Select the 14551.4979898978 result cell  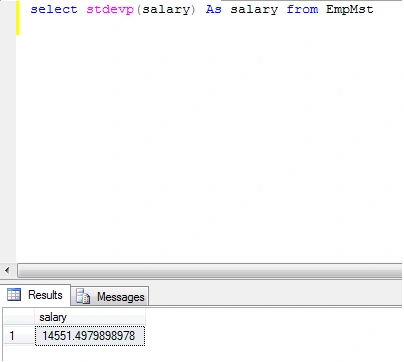(x=90, y=336)
